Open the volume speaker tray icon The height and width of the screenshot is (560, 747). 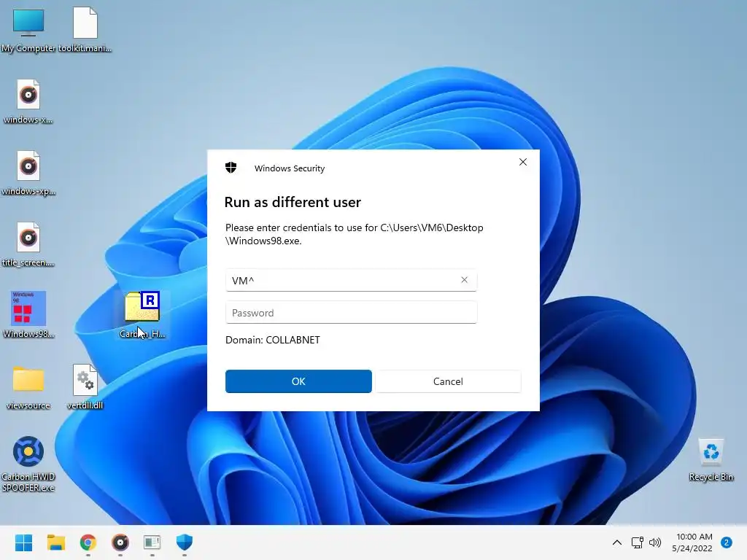(x=656, y=542)
